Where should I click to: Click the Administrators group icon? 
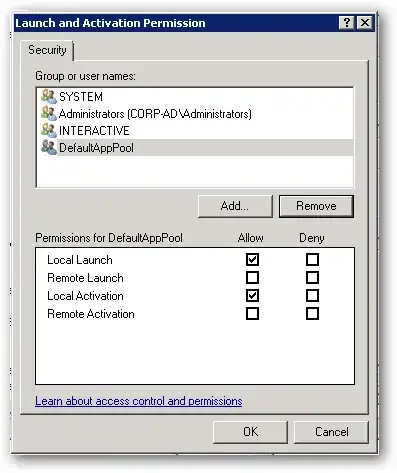(x=49, y=114)
